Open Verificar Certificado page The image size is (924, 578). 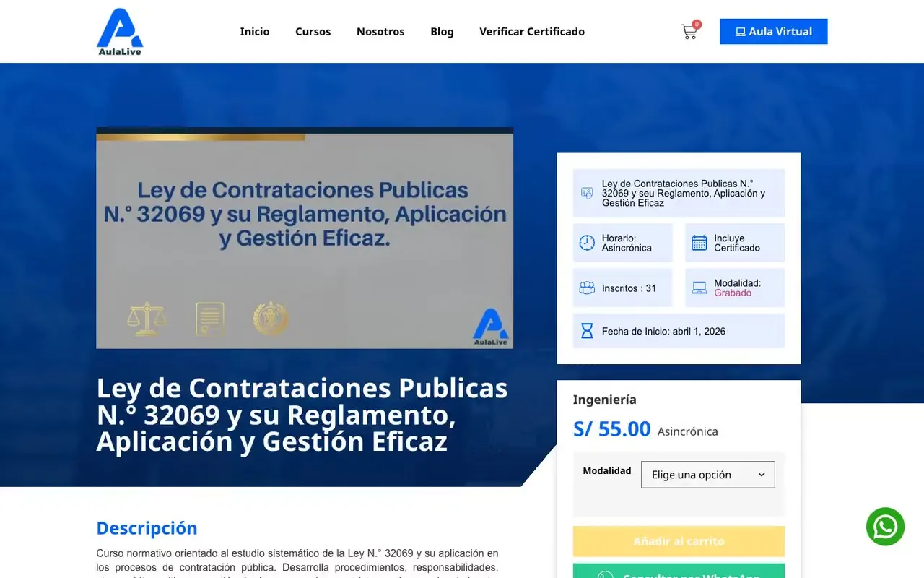coord(532,32)
